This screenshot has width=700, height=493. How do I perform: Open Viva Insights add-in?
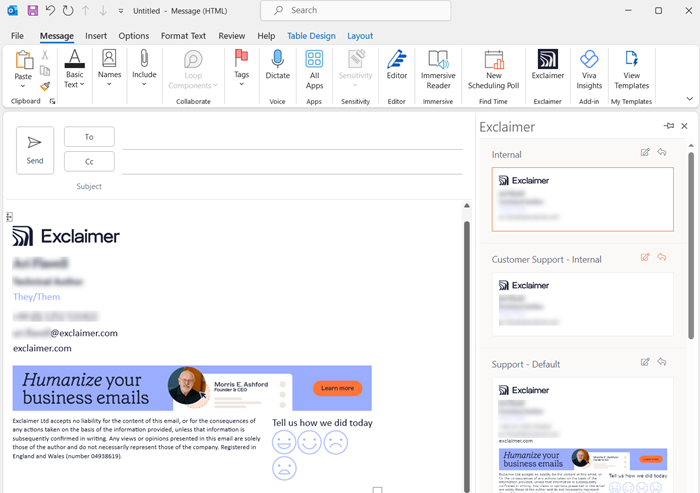pyautogui.click(x=589, y=70)
